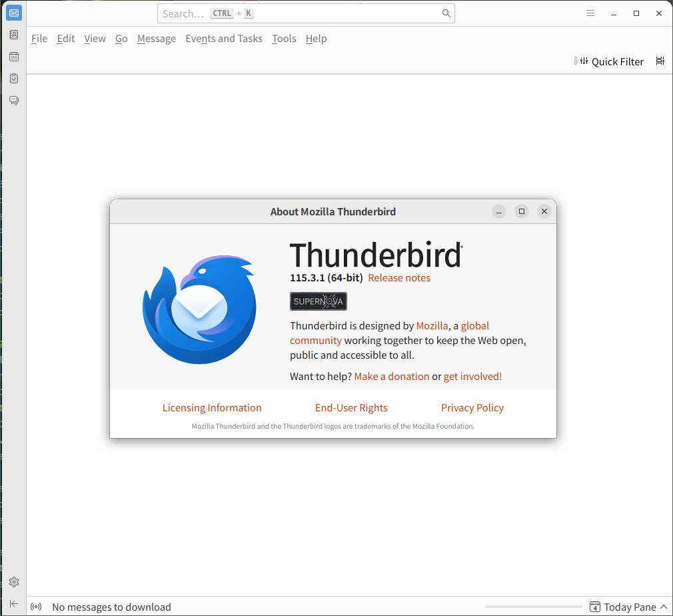Screen dimensions: 673x616
Task: Click the Make a donation link
Action: click(x=392, y=377)
